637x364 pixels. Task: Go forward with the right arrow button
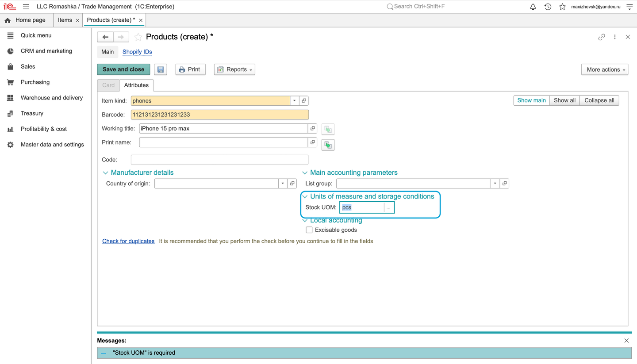[121, 37]
